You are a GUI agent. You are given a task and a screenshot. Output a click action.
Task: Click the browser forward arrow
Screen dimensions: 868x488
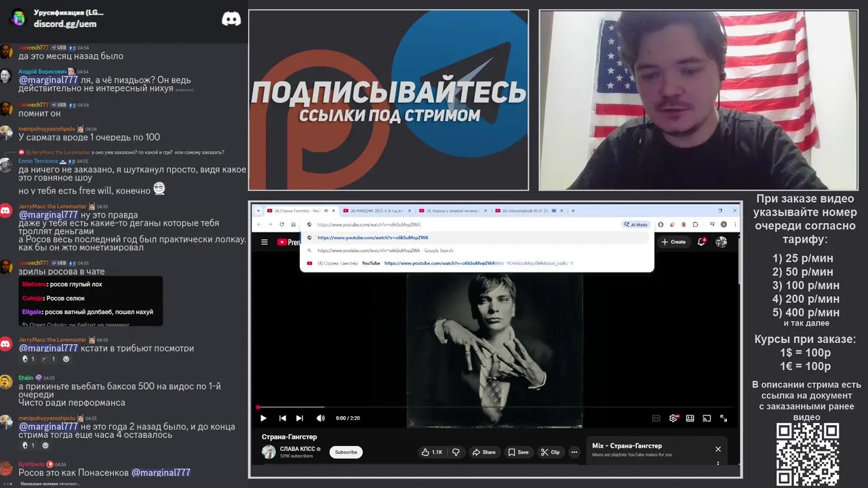[272, 224]
